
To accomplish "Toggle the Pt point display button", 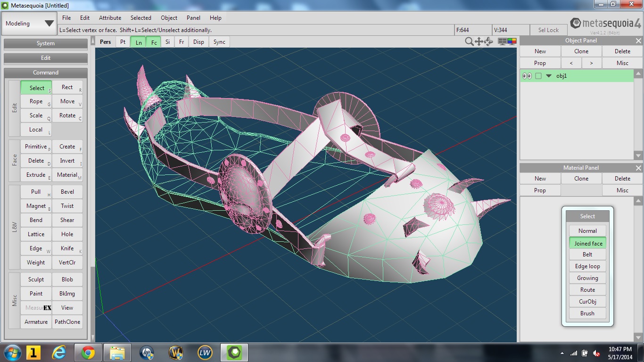I will click(x=123, y=42).
